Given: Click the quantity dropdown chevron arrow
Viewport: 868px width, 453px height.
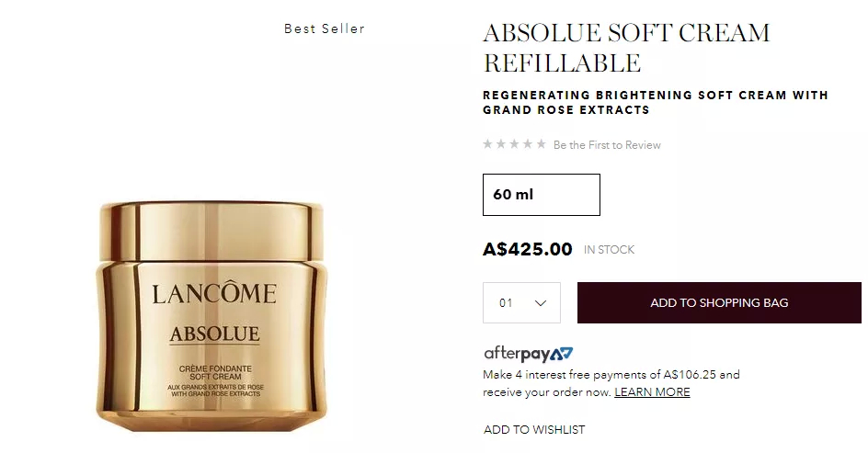Looking at the screenshot, I should pyautogui.click(x=541, y=303).
